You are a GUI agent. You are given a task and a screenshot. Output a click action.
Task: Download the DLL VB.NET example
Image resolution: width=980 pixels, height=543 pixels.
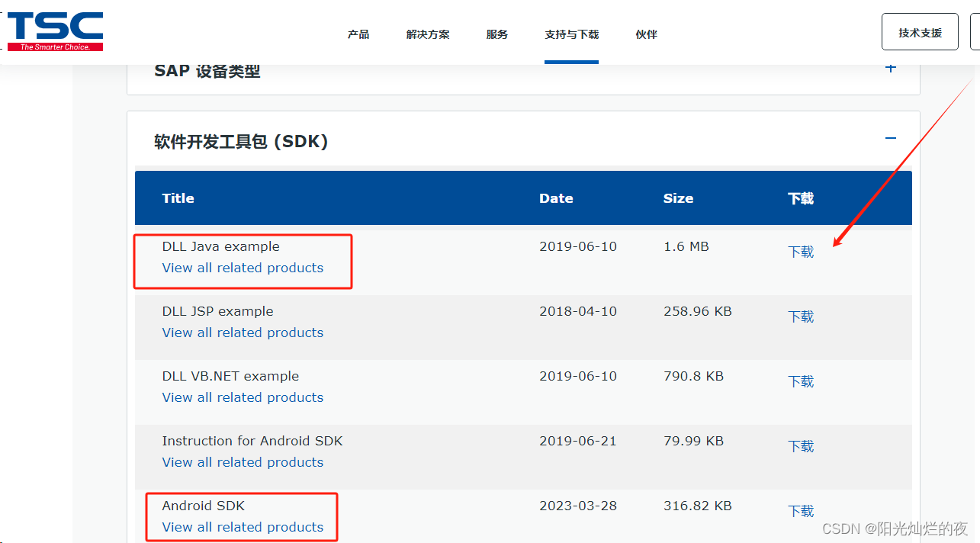coord(801,381)
